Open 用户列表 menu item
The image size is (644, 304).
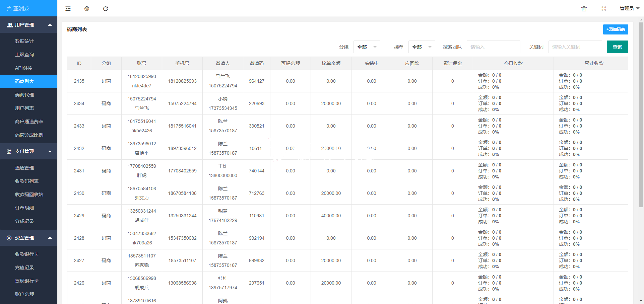(28, 108)
